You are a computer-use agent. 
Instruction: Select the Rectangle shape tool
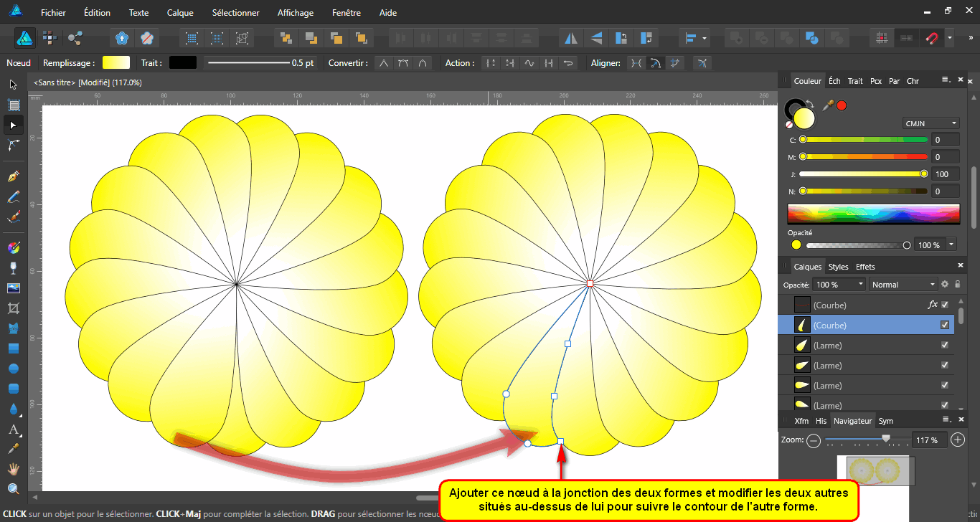tap(13, 349)
